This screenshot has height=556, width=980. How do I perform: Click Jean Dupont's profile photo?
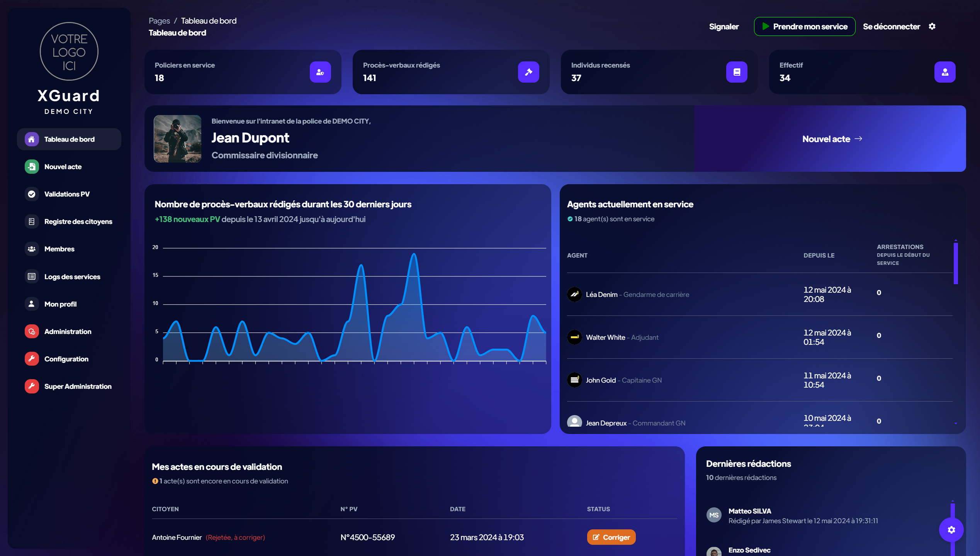[177, 139]
